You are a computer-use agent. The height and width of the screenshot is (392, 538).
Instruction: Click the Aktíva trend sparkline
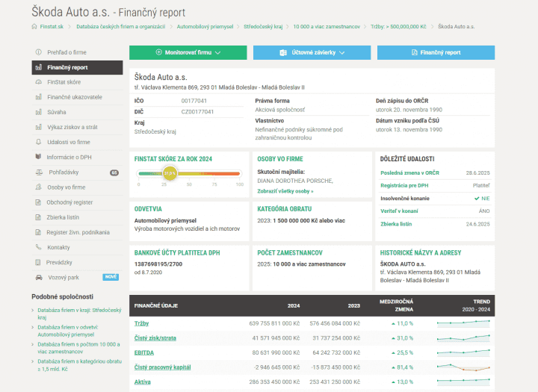pos(463,382)
